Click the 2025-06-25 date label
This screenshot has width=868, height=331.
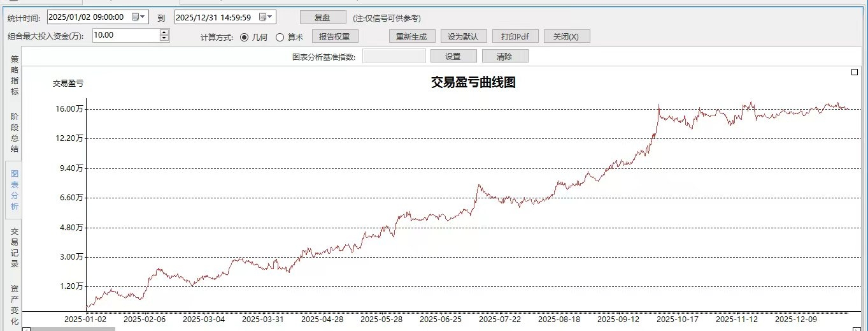(441, 319)
